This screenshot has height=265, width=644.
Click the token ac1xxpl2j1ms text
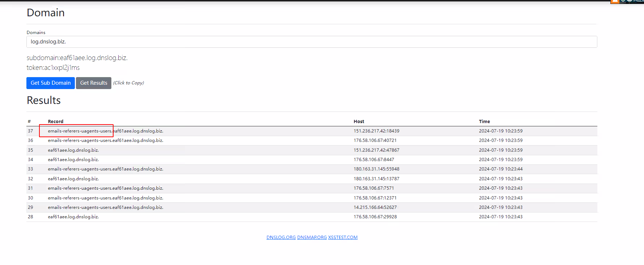(x=53, y=68)
